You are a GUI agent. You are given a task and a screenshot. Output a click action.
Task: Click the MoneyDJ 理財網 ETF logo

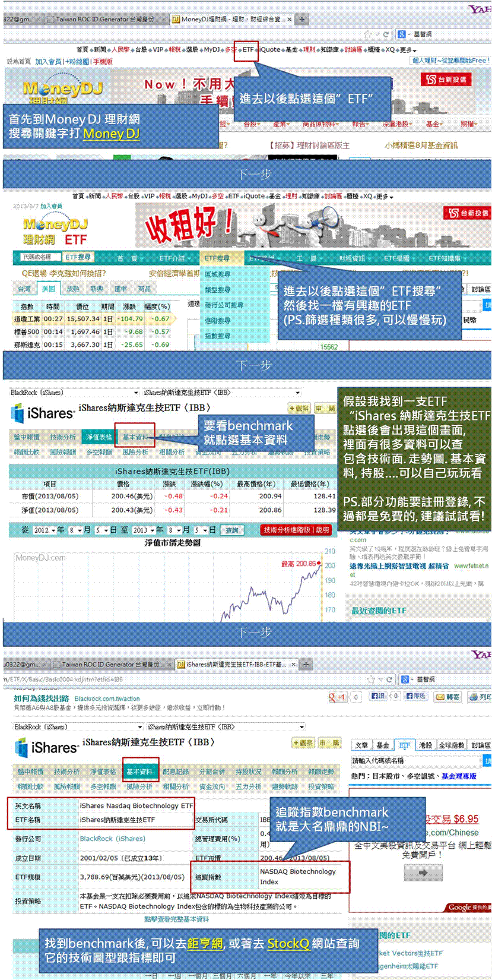[55, 232]
